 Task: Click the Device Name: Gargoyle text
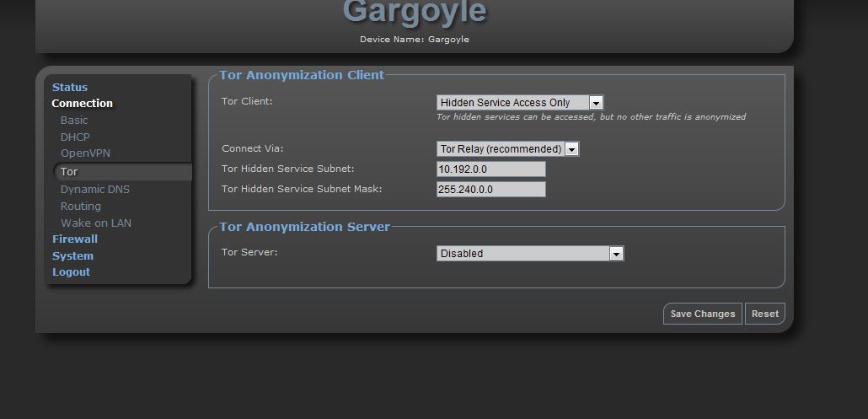coord(415,40)
